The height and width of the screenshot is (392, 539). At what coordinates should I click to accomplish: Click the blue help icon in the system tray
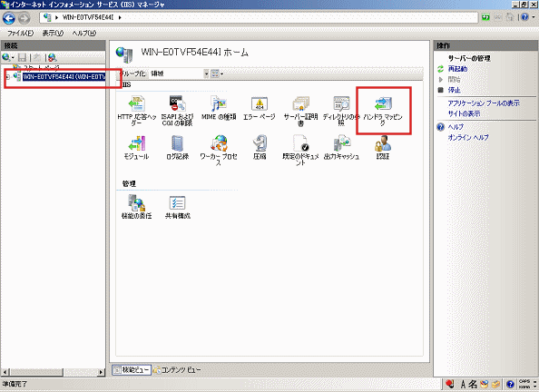(x=511, y=384)
